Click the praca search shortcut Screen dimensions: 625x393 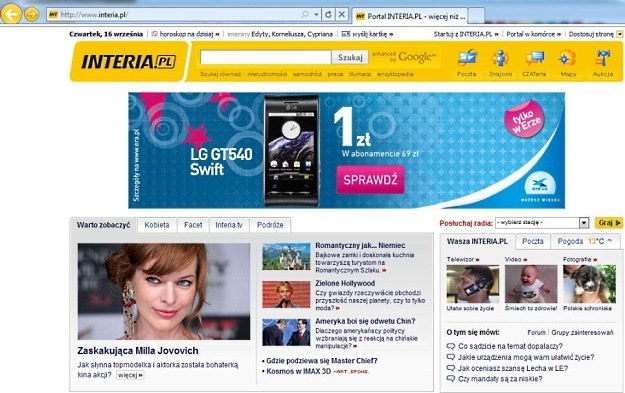click(335, 74)
